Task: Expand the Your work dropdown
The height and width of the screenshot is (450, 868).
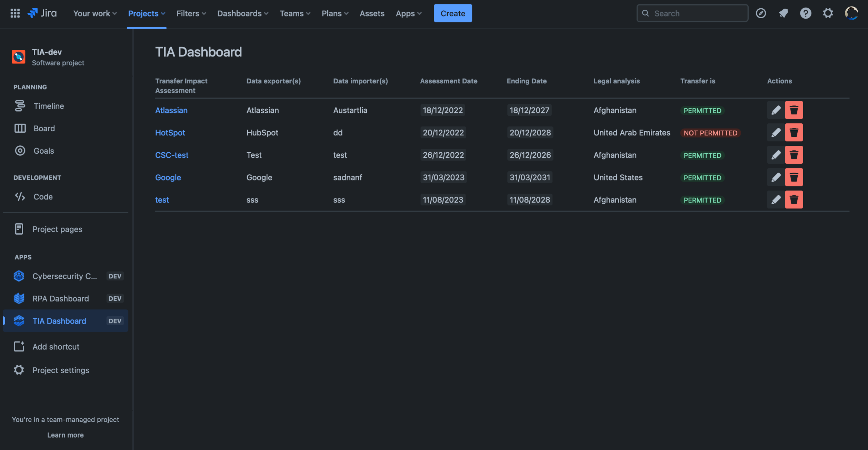Action: pos(95,13)
